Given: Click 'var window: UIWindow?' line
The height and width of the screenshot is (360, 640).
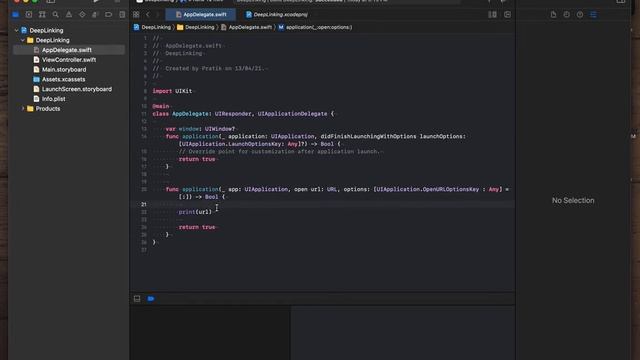Looking at the screenshot, I should [200, 129].
